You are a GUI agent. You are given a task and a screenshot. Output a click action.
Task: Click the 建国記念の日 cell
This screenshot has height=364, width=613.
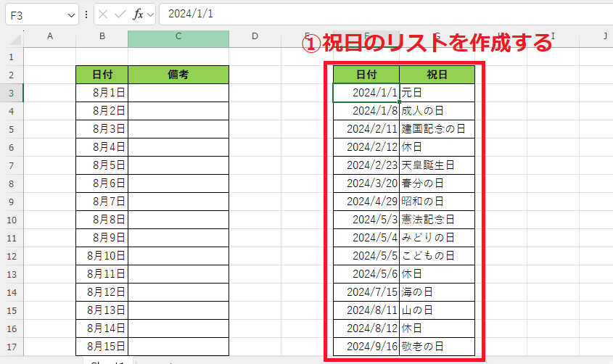point(437,129)
